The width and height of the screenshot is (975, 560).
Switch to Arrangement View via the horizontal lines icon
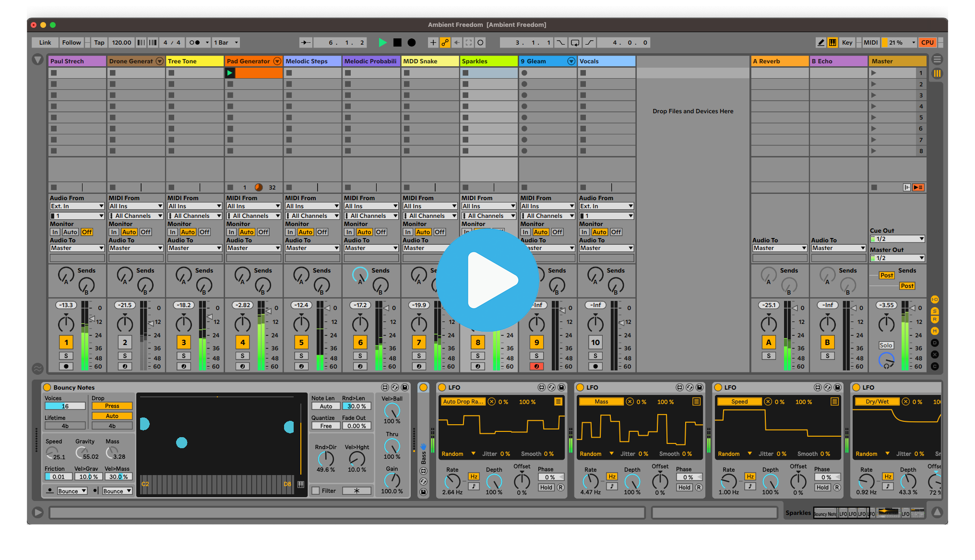point(937,60)
